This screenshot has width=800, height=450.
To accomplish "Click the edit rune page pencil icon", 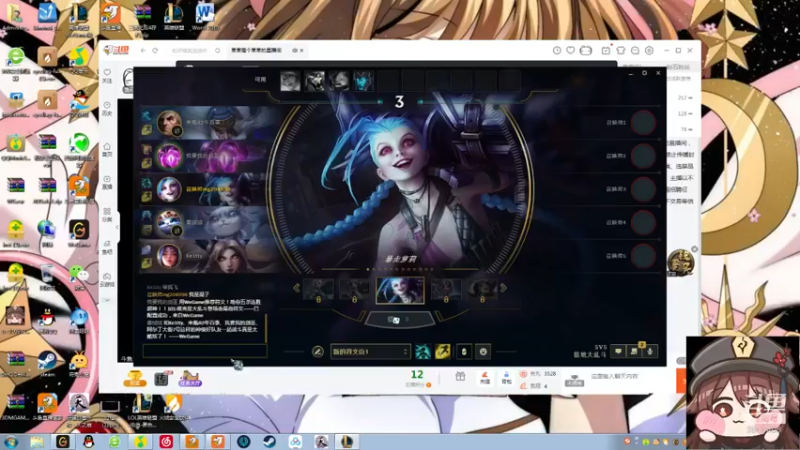I will pos(317,352).
